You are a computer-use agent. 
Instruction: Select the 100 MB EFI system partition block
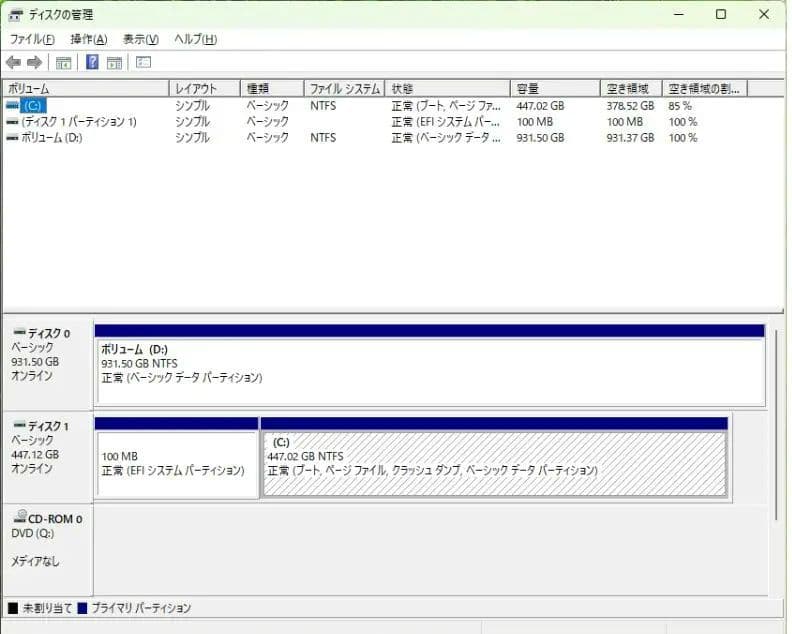tap(176, 458)
